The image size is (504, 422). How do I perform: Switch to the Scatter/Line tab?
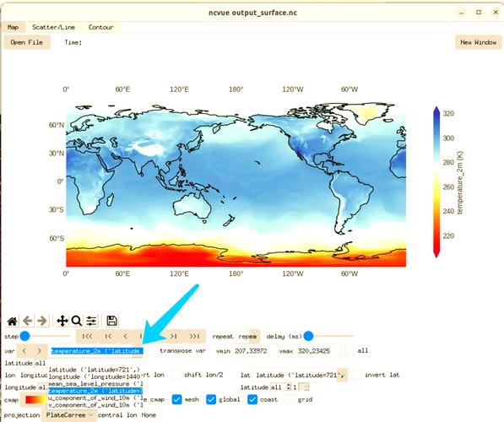click(x=53, y=27)
